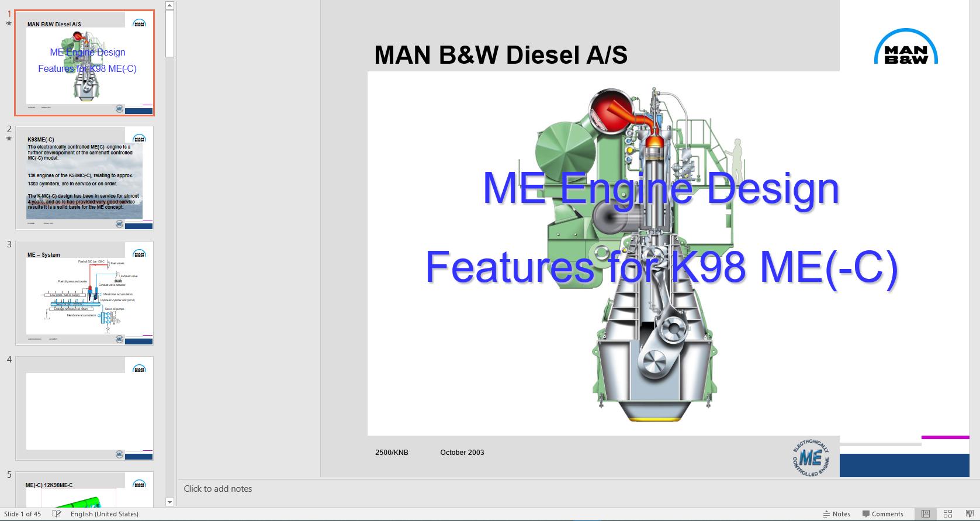Click the animation star under slide 2 number

[9, 139]
